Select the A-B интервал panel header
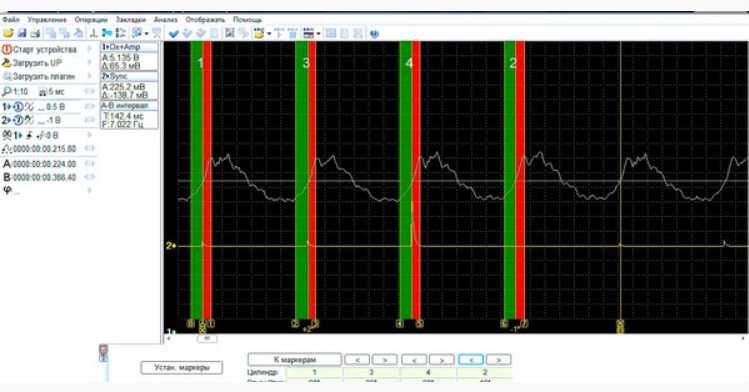The image size is (749, 392). click(x=129, y=106)
